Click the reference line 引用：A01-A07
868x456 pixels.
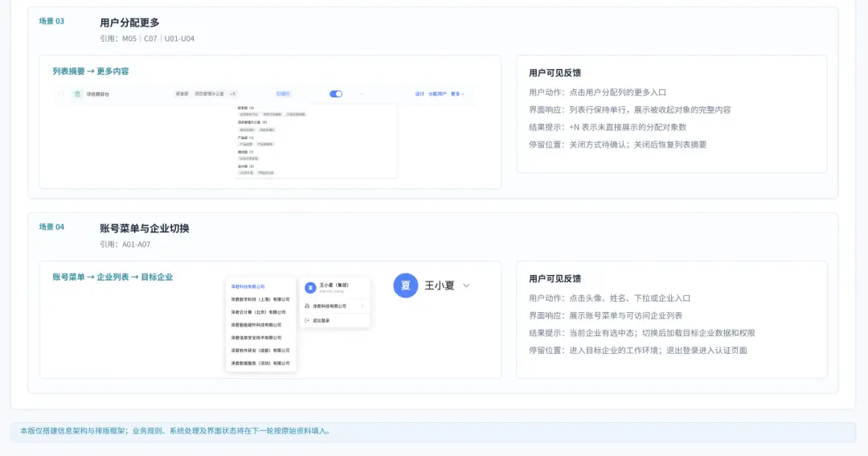pyautogui.click(x=125, y=244)
